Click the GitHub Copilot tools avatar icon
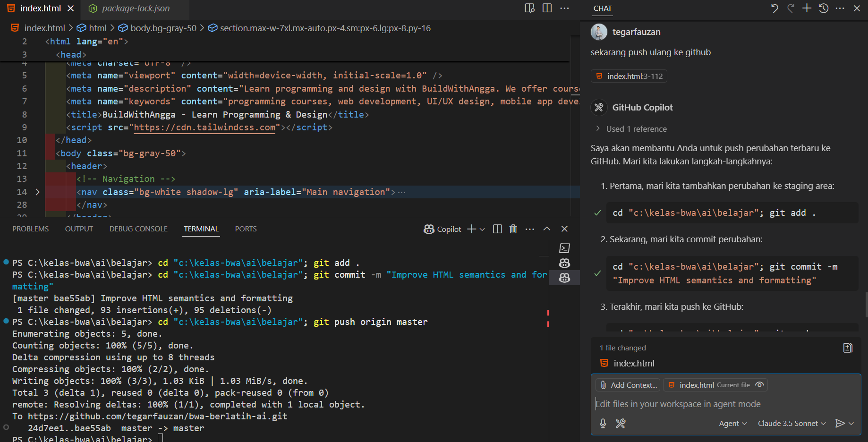Viewport: 868px width, 442px height. 599,108
